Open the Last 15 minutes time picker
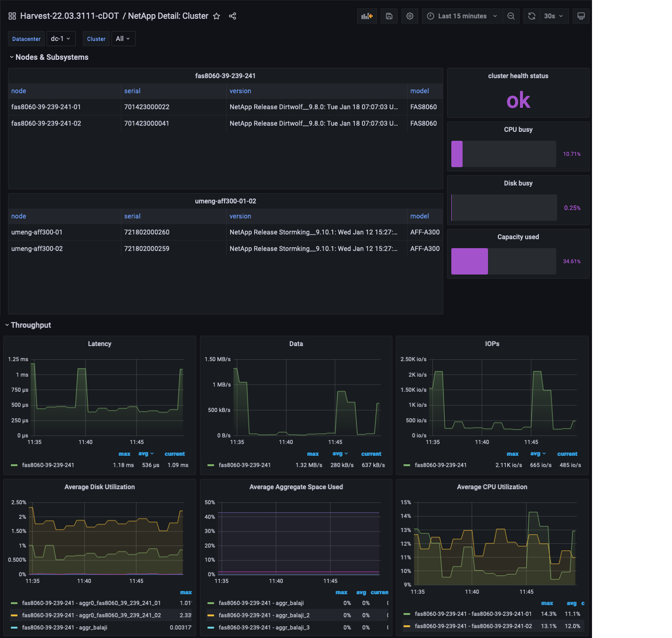 click(x=462, y=16)
